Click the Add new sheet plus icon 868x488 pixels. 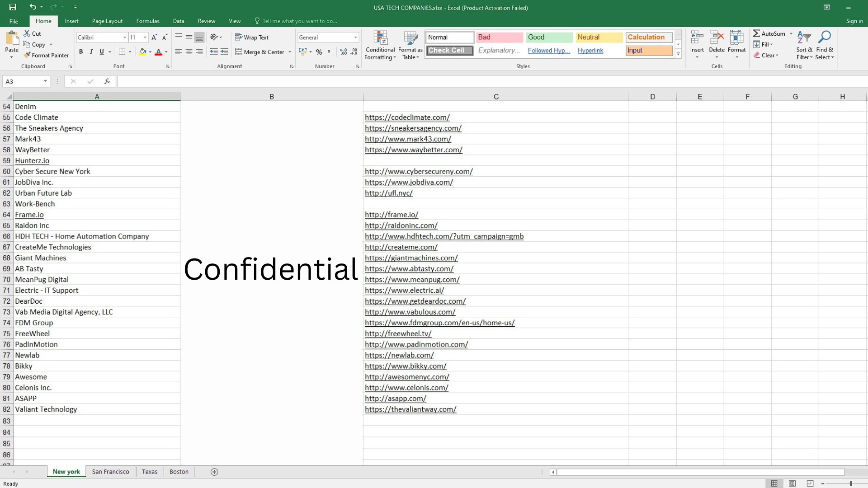[214, 472]
